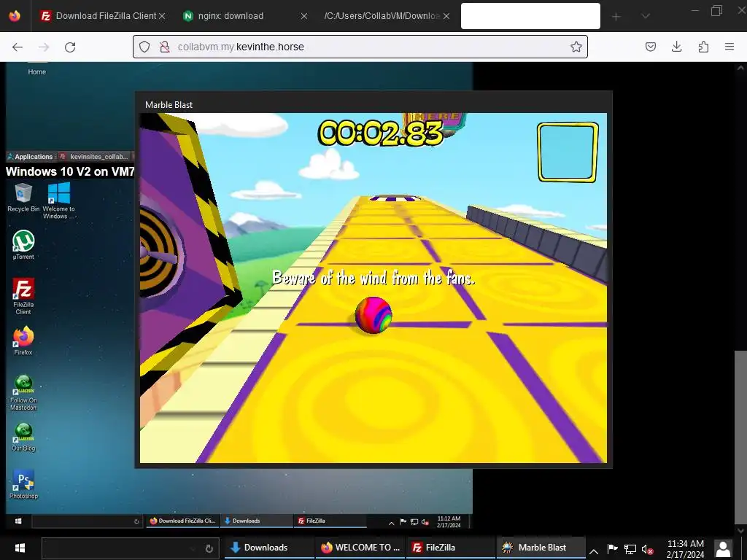Reload the current page
Screen dimensions: 747x560
70,47
